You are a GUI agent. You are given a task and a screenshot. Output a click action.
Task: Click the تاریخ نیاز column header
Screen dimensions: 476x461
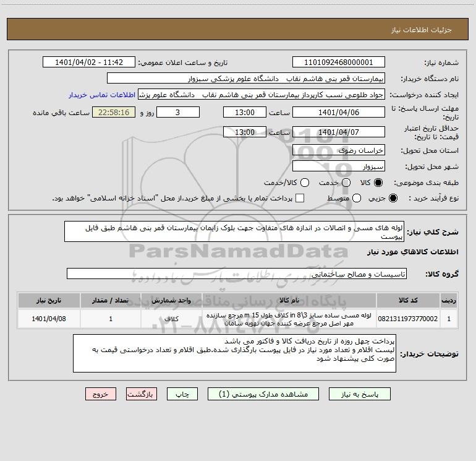click(x=49, y=301)
